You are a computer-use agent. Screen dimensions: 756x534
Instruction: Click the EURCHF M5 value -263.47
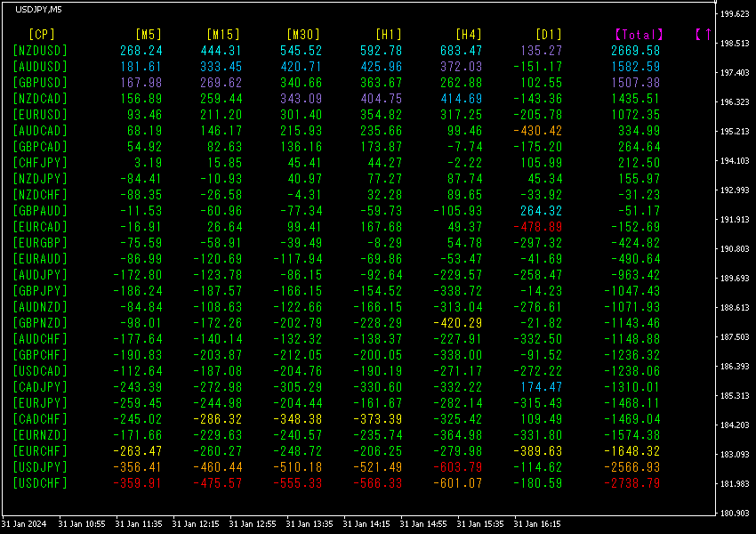coord(137,451)
